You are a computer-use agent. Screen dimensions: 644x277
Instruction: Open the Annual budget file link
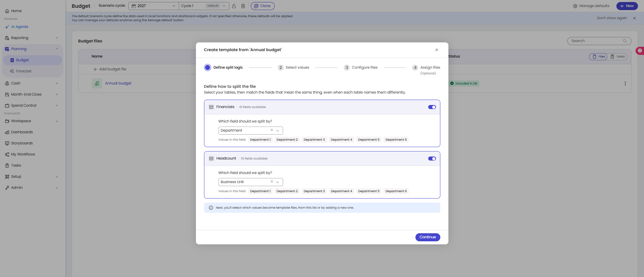[118, 83]
